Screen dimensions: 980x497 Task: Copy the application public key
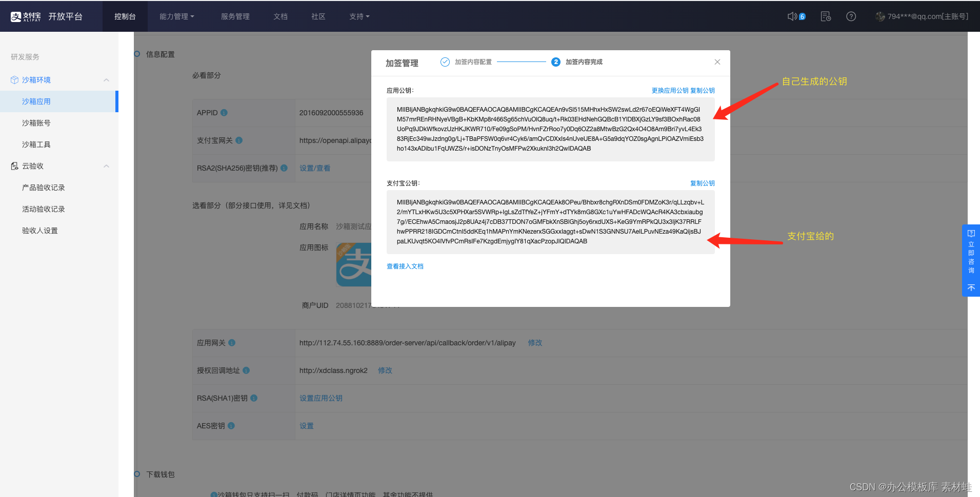[x=703, y=91]
